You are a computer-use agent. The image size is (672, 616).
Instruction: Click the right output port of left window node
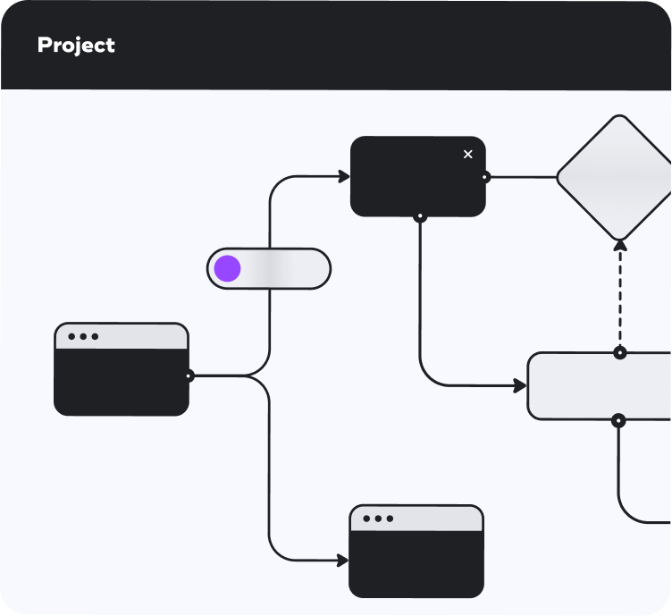[189, 376]
